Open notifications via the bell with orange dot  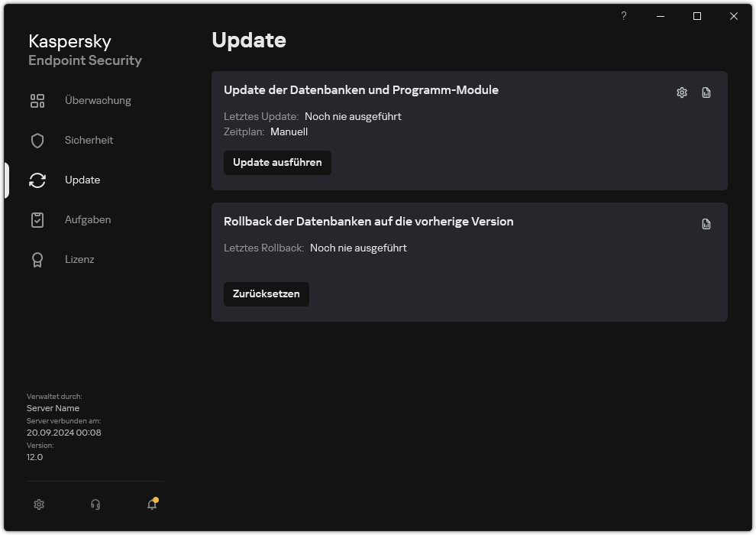tap(151, 504)
